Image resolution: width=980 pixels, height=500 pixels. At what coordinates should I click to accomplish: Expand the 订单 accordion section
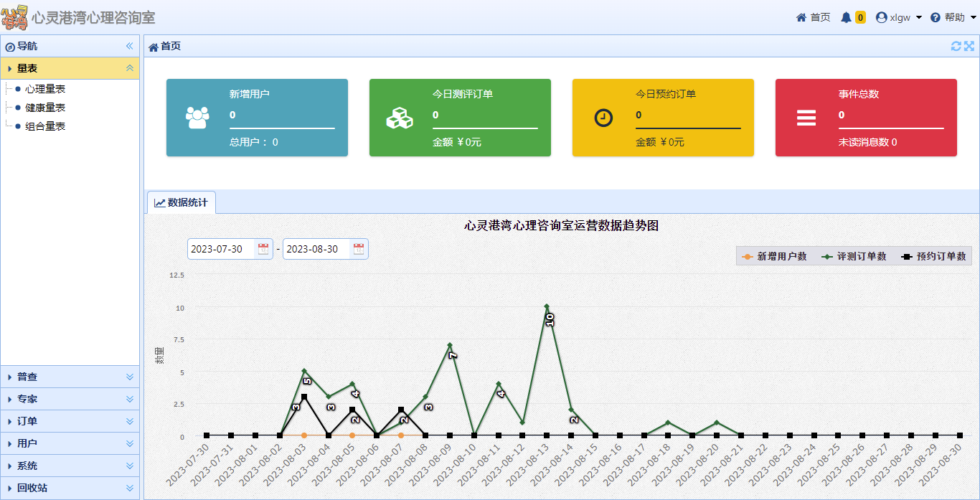[70, 421]
